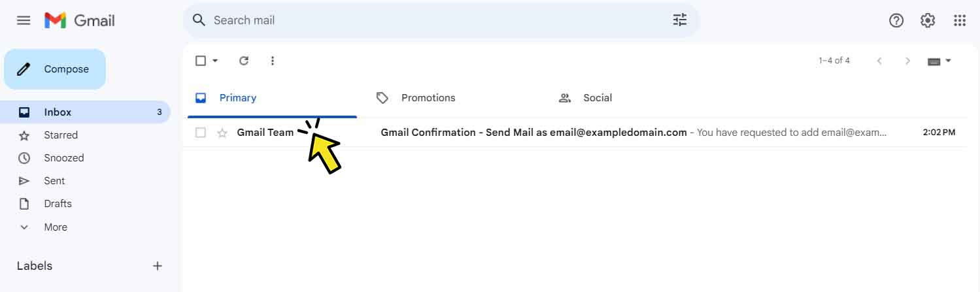Viewport: 980px width, 292px height.
Task: Click the Compose button
Action: (x=55, y=69)
